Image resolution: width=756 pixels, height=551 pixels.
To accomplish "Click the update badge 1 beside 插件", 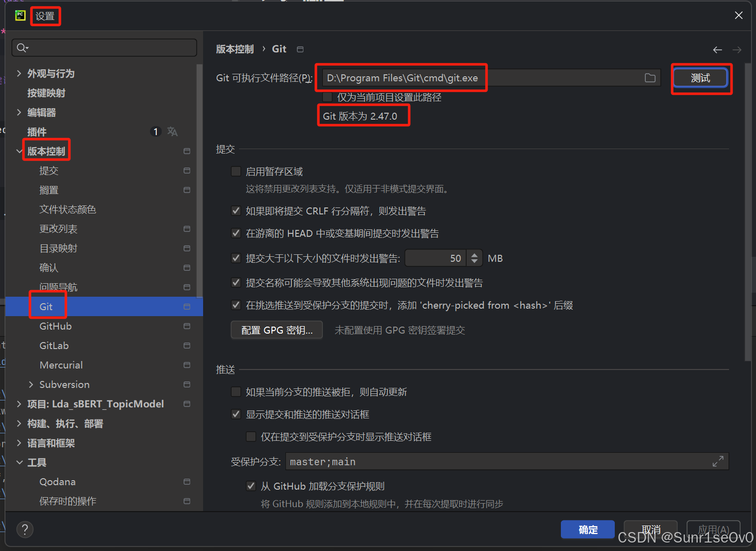I will coord(156,132).
